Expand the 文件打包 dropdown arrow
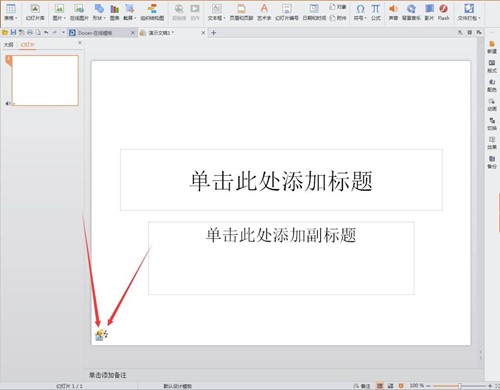The height and width of the screenshot is (390, 500). click(x=479, y=18)
